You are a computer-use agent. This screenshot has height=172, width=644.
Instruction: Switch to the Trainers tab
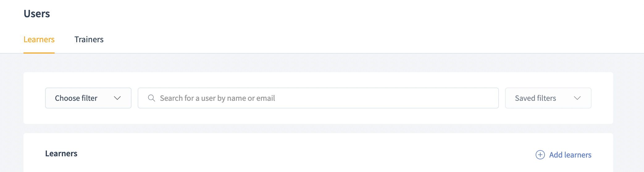coord(89,39)
